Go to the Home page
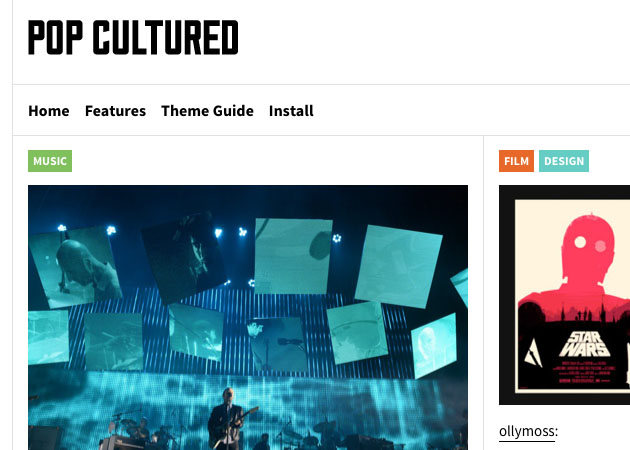 (49, 111)
